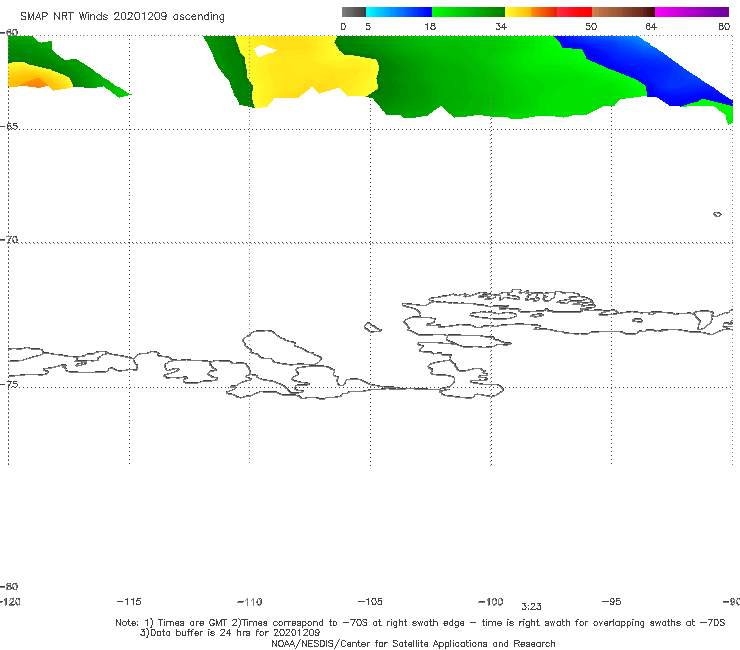Click the color bar label '50'
Viewport: 740px width, 650px height.
pos(591,27)
